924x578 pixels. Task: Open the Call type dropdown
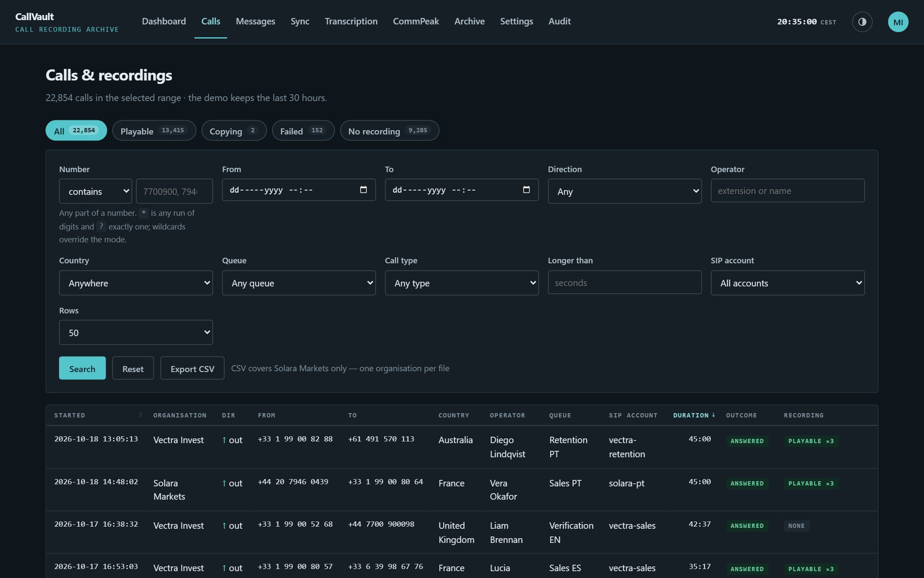click(462, 283)
